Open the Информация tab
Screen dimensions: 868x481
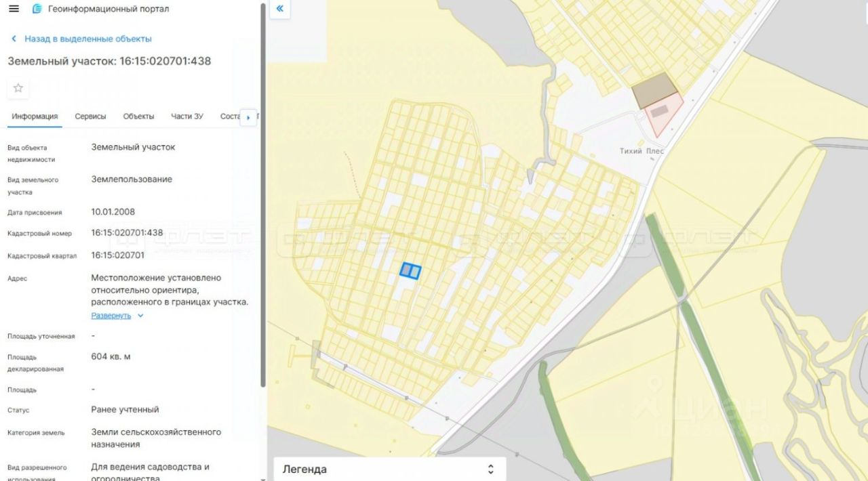(x=35, y=117)
